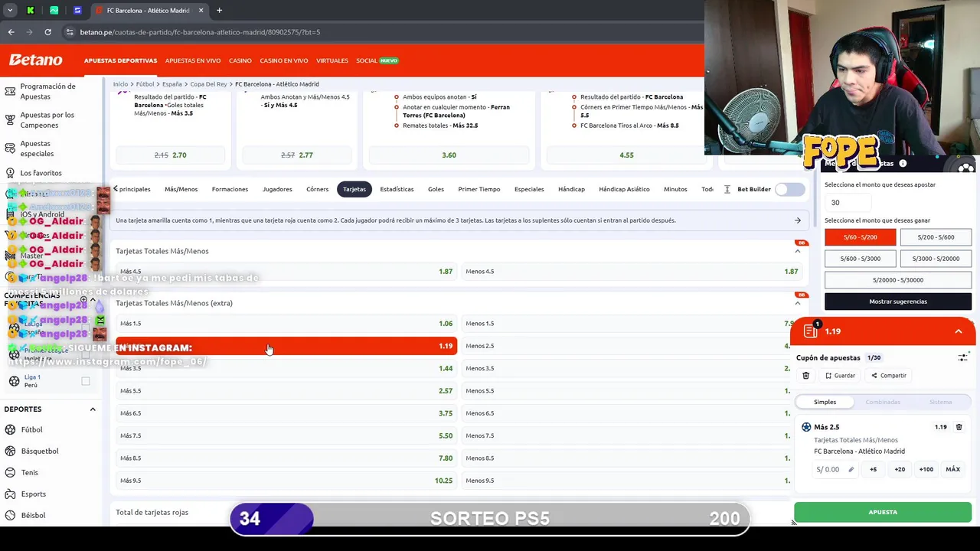Open the Liga 1 Perú competition
This screenshot has width=980, height=551.
pyautogui.click(x=32, y=380)
